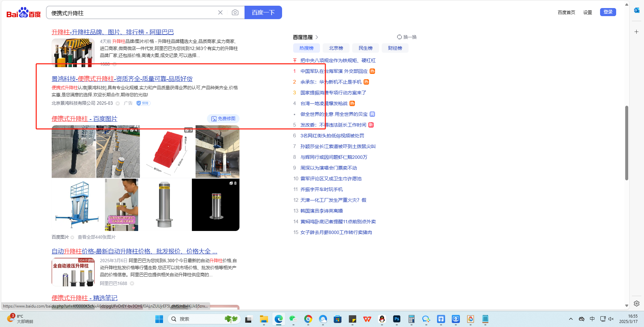Toggle the Chinese input method indicator
This screenshot has width=644, height=327.
point(592,319)
